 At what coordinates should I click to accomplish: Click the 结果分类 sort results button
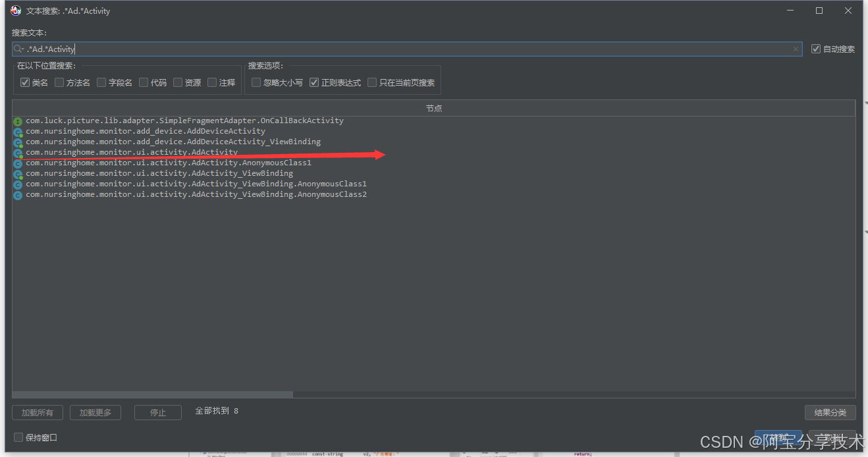pyautogui.click(x=830, y=413)
